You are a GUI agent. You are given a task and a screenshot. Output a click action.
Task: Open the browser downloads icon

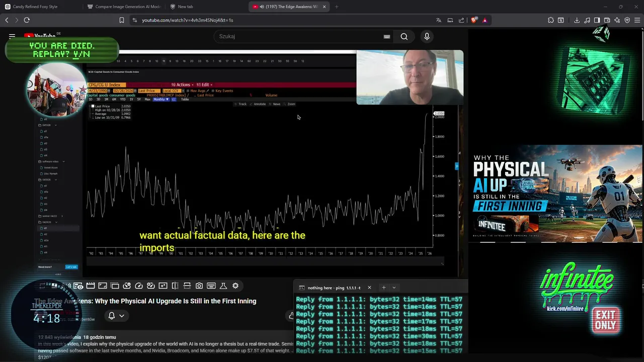[577, 20]
